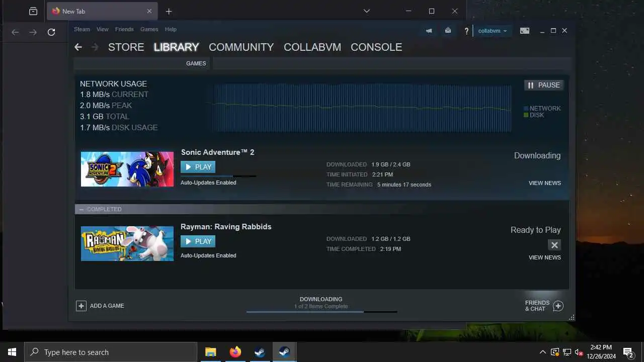Click the Rayman Raving Rabbids thumbnail
644x362 pixels.
pyautogui.click(x=127, y=243)
